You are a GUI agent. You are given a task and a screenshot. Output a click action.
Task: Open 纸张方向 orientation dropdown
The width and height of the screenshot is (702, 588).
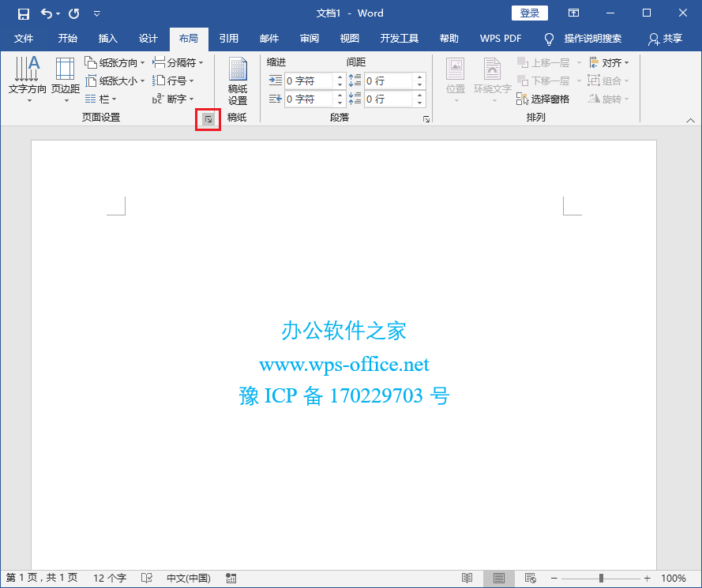click(114, 62)
